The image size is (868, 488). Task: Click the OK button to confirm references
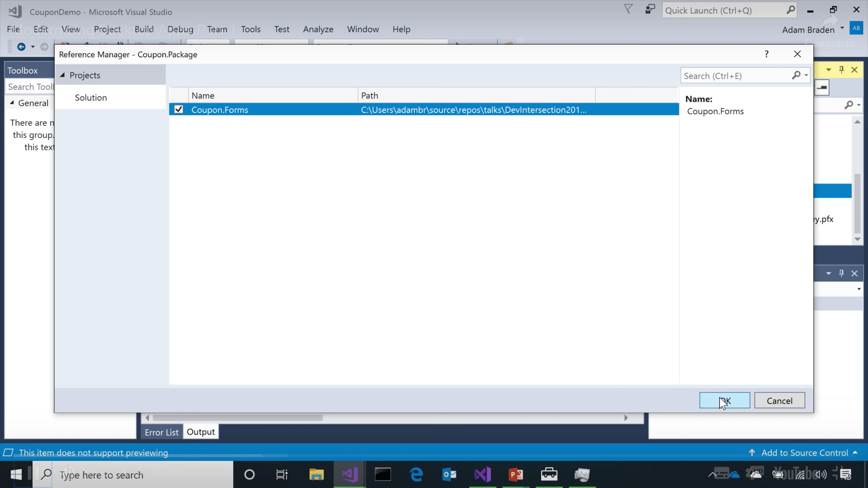[724, 400]
